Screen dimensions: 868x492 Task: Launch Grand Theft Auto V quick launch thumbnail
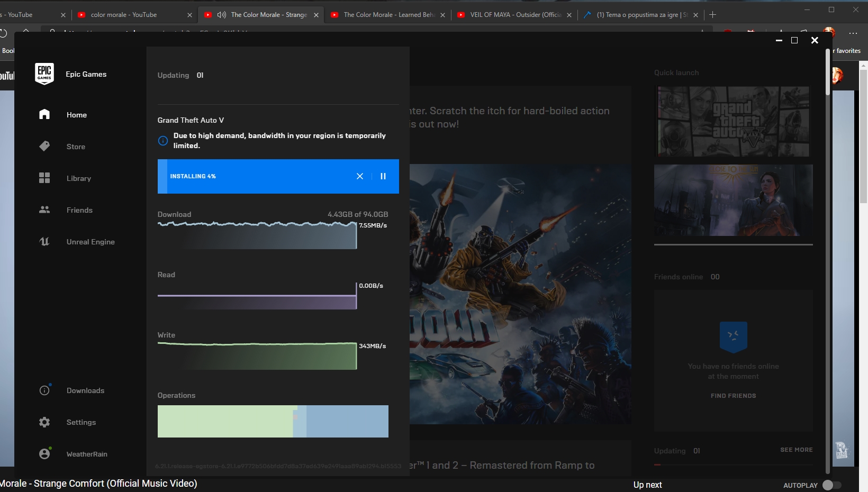pos(734,121)
